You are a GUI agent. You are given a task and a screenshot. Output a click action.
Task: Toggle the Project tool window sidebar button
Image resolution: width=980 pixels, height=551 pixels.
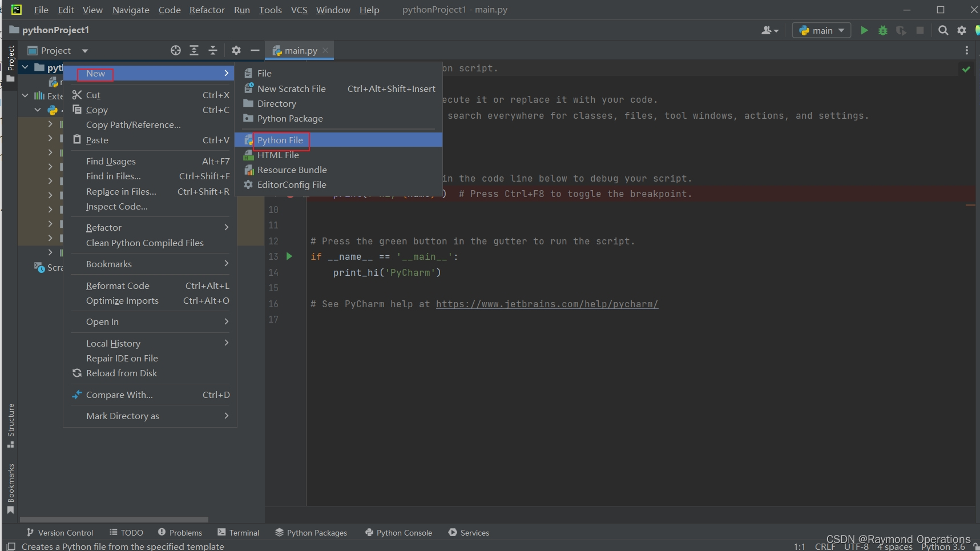pos(10,63)
